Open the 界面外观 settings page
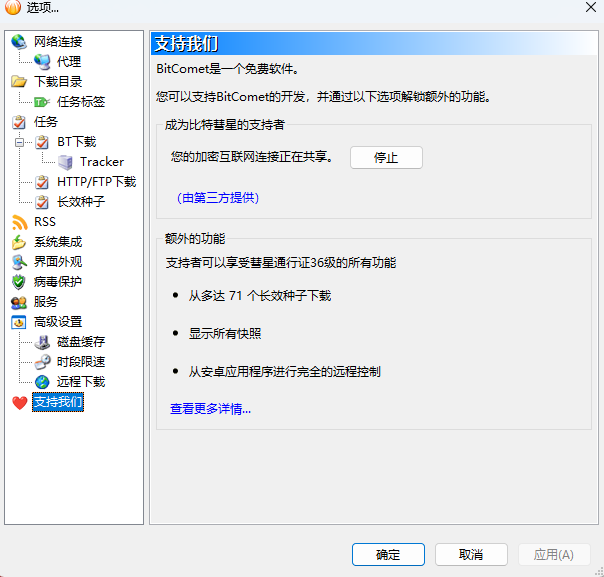The height and width of the screenshot is (577, 604). (58, 262)
